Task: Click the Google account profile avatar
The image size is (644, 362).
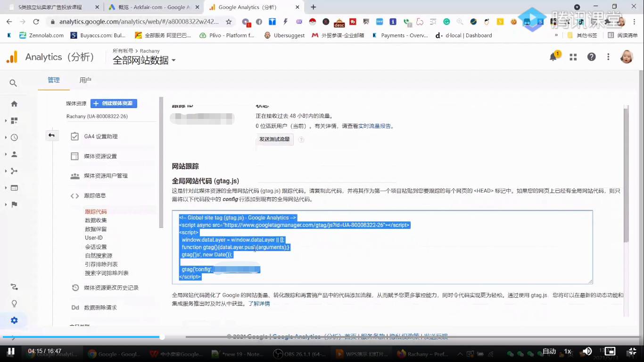Action: click(x=627, y=57)
